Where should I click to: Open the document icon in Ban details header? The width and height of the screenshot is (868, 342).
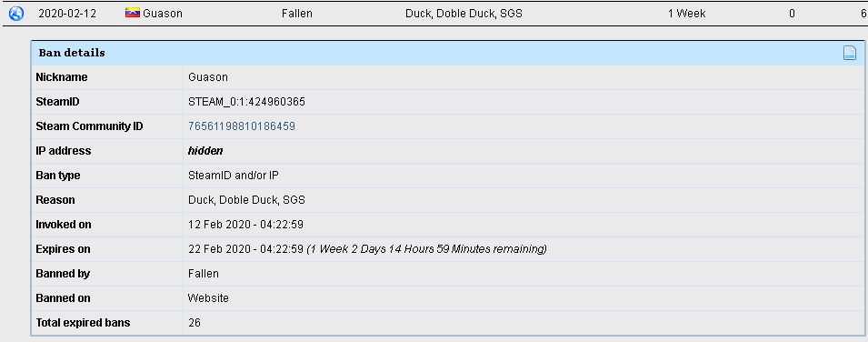pos(849,53)
